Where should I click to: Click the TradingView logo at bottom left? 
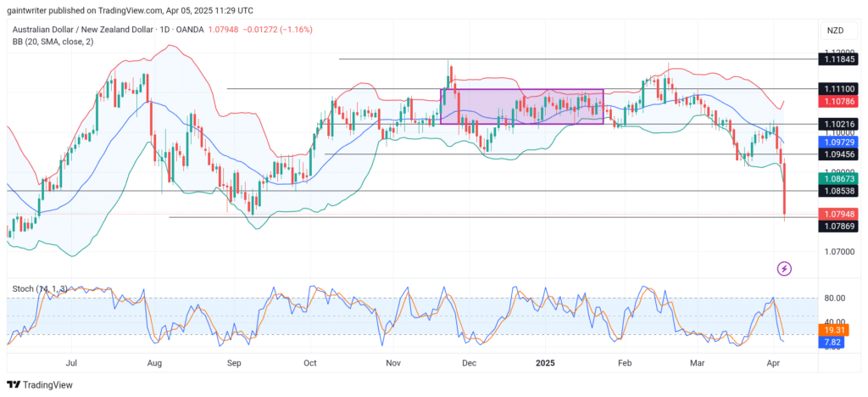click(39, 385)
